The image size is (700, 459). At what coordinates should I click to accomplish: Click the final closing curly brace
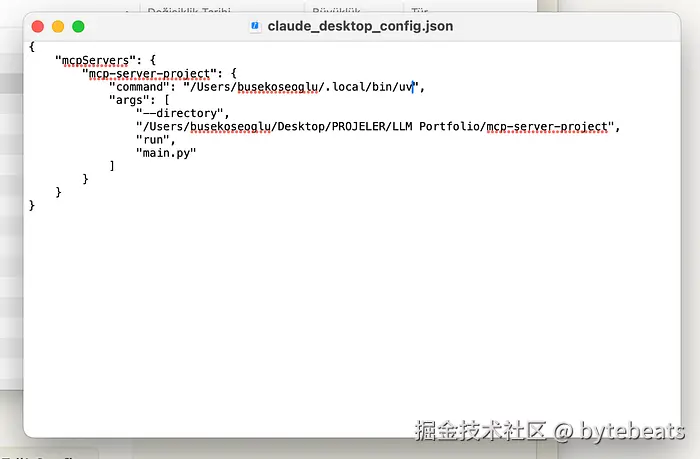coord(33,205)
